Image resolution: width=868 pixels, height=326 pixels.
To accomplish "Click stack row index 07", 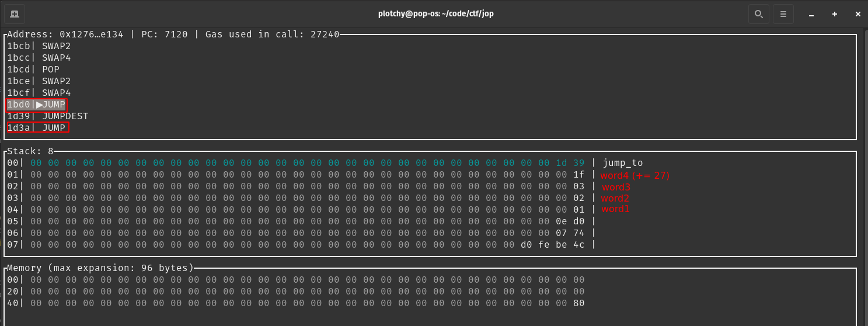I will tap(13, 245).
